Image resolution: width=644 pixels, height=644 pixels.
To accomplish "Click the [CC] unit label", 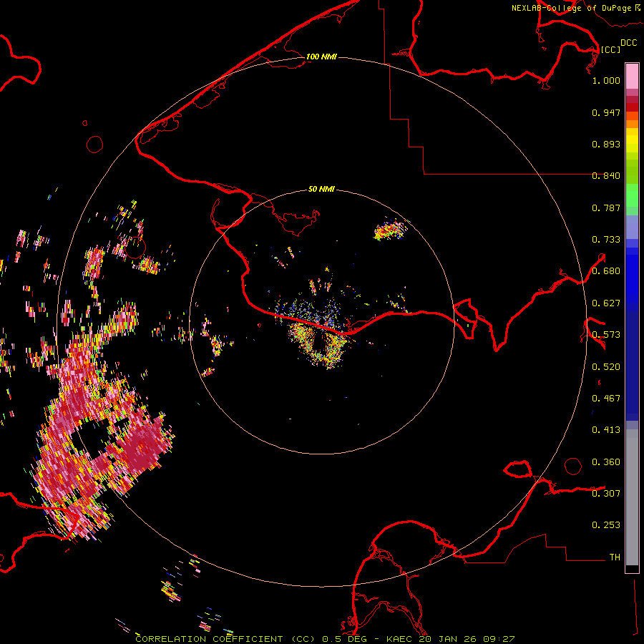I will (610, 49).
